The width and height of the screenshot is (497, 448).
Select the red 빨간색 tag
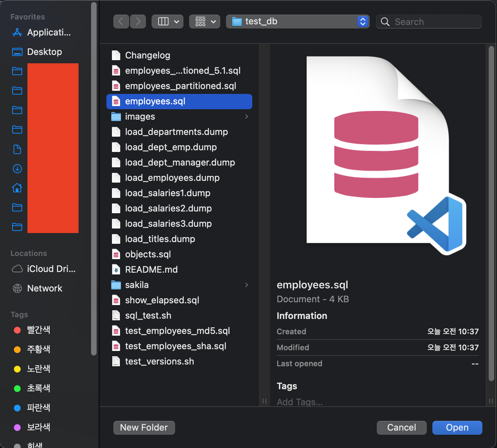[x=32, y=330]
